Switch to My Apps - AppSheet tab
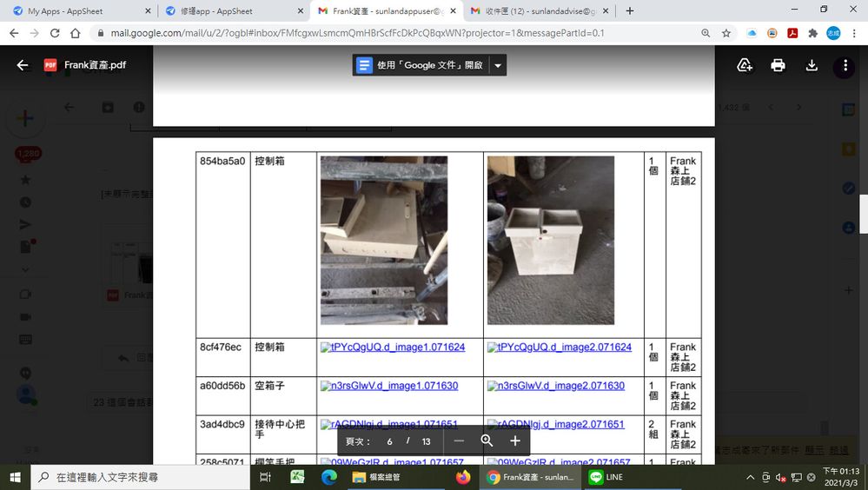 tap(82, 11)
